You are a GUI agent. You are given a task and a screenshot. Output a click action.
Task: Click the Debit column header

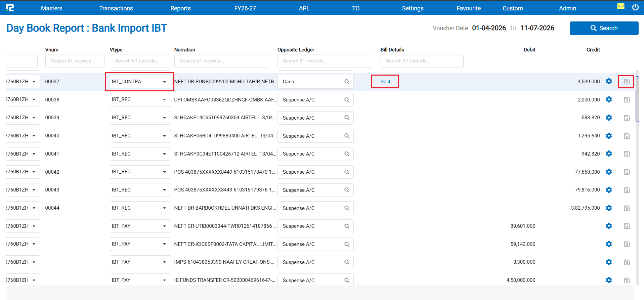[x=529, y=50]
